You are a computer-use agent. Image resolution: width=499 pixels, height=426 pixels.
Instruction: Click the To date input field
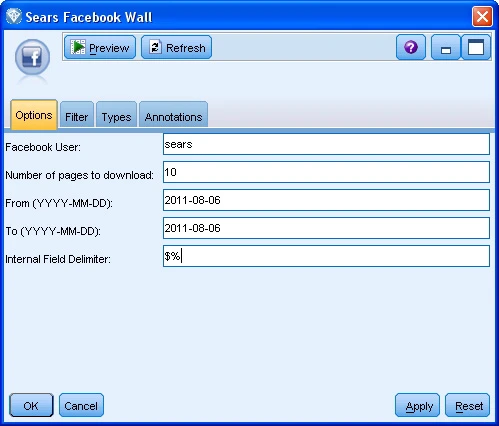coord(326,228)
